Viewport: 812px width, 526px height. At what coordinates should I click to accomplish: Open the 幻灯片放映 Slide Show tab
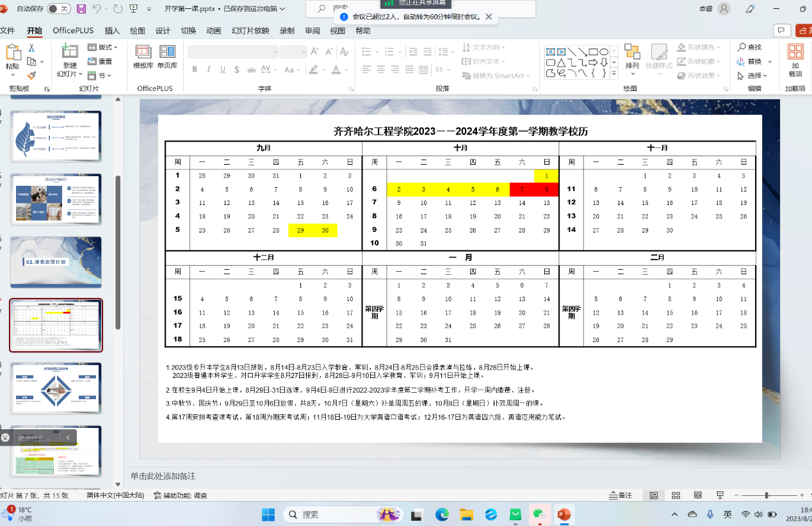[250, 31]
